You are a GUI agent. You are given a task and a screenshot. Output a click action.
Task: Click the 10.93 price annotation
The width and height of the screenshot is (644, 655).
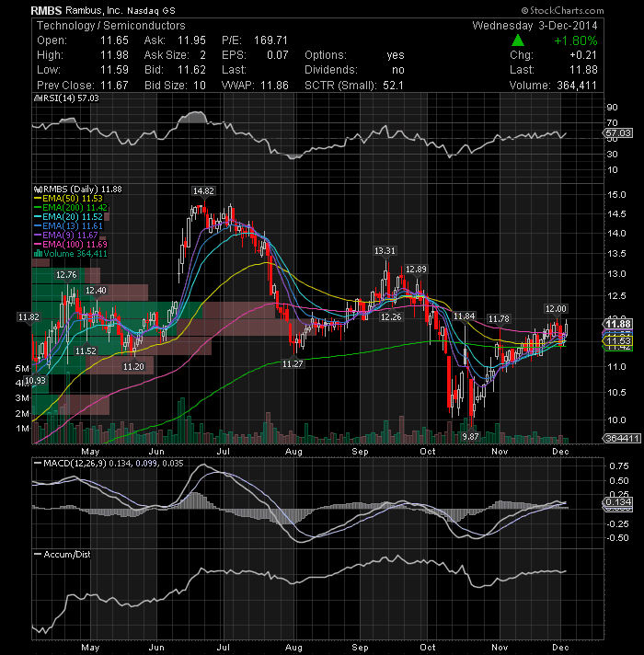click(x=36, y=381)
